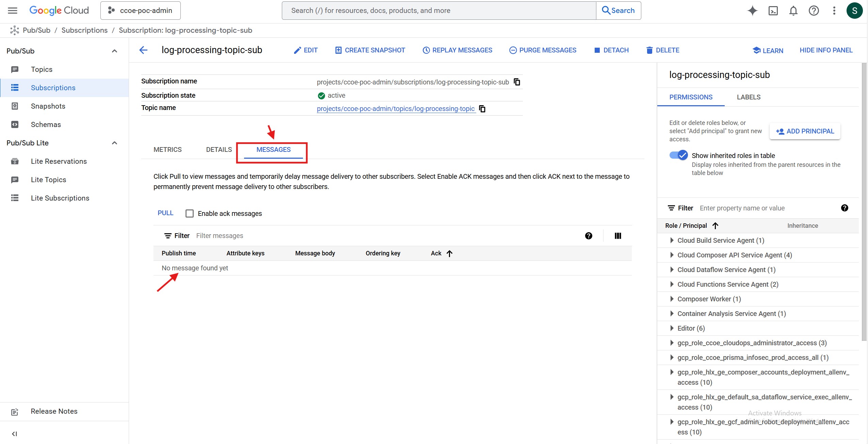Open the ccoe-poc-admin project selector
The image size is (868, 444).
pyautogui.click(x=141, y=11)
